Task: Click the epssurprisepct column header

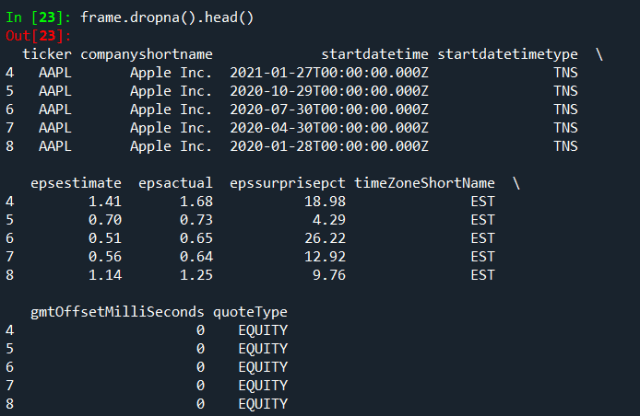Action: pos(287,183)
